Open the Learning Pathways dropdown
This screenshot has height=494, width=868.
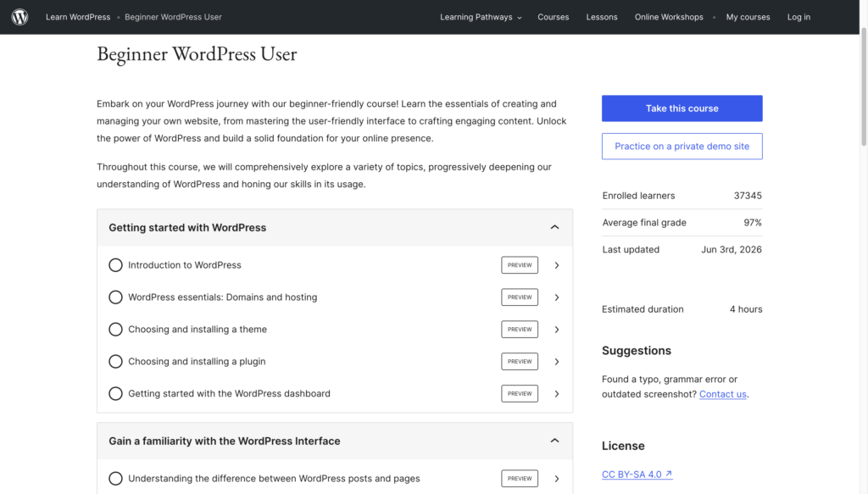coord(481,17)
